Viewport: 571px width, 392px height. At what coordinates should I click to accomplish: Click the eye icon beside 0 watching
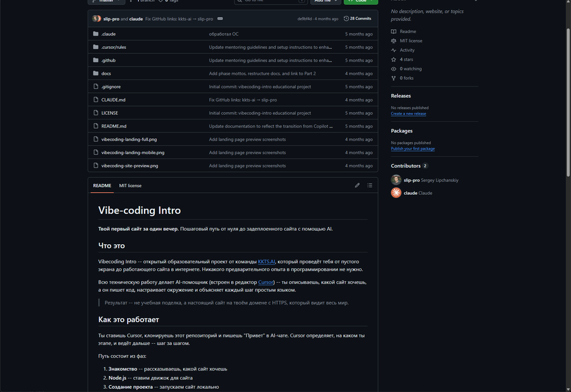[393, 69]
